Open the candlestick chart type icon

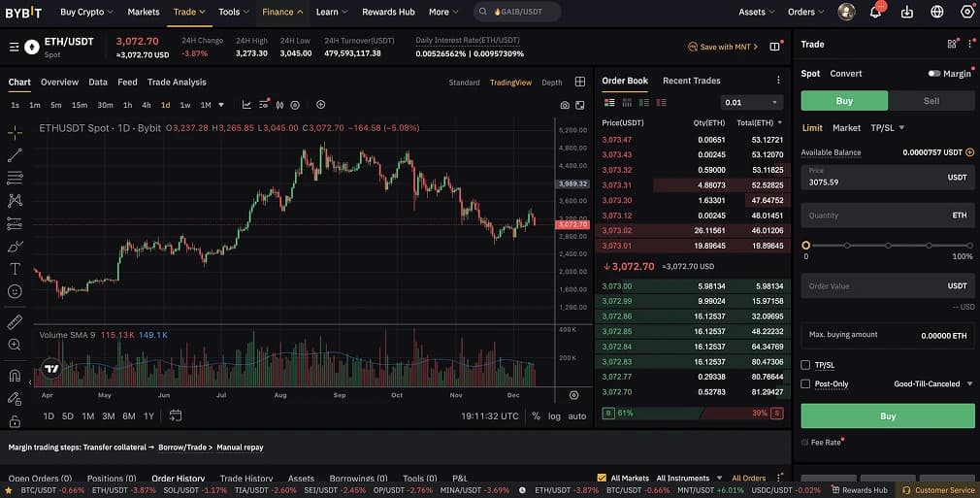click(x=279, y=105)
